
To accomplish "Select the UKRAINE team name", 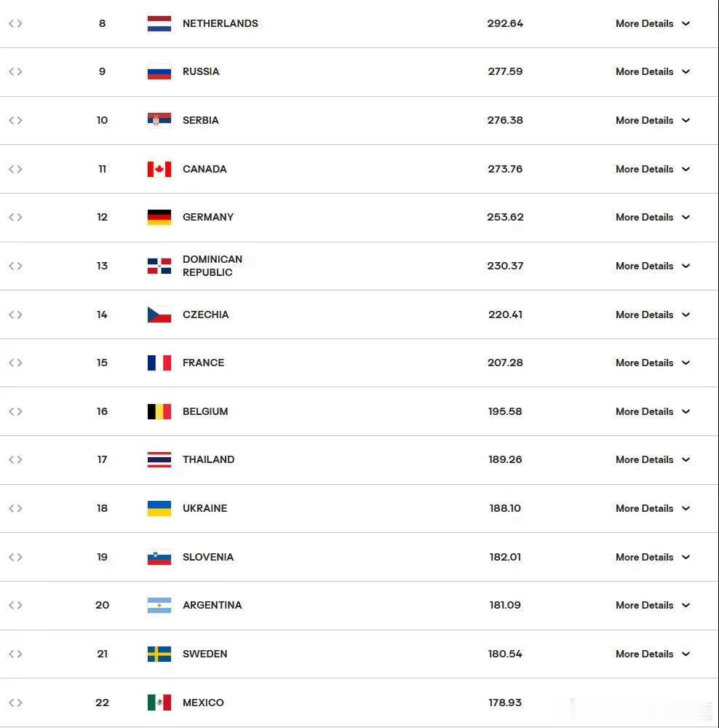I will [204, 508].
